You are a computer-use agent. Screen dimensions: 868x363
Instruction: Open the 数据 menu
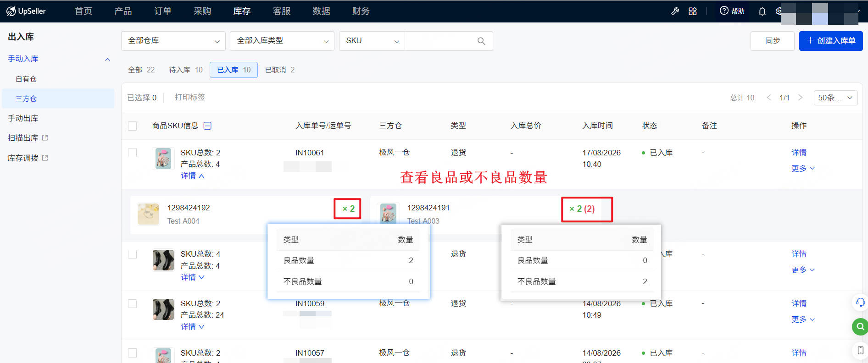point(321,11)
